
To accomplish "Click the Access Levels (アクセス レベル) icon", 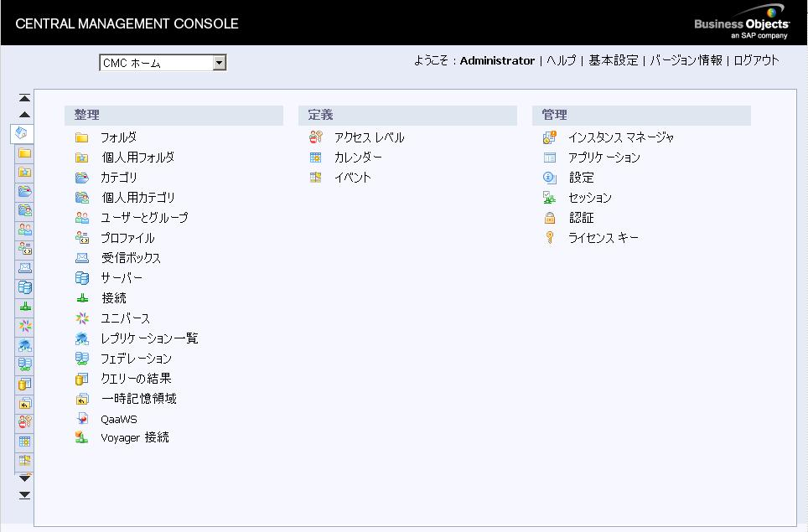I will 315,137.
